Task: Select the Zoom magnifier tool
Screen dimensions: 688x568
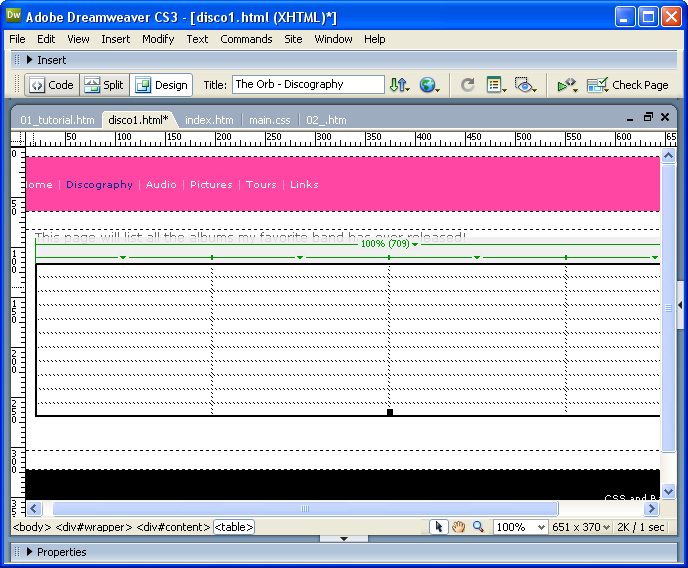Action: pyautogui.click(x=478, y=527)
